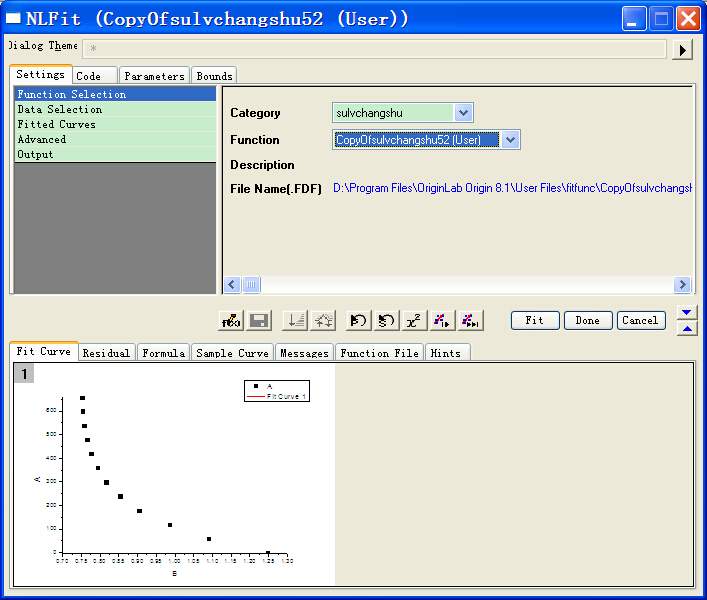Click the horizontal scrollbar right arrow
707x600 pixels.
(x=682, y=284)
